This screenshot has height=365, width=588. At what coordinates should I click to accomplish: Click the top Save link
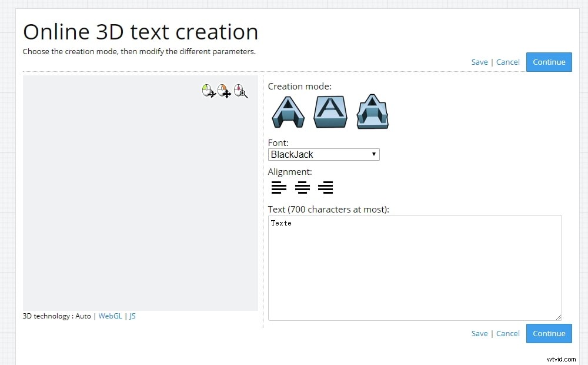tap(479, 62)
